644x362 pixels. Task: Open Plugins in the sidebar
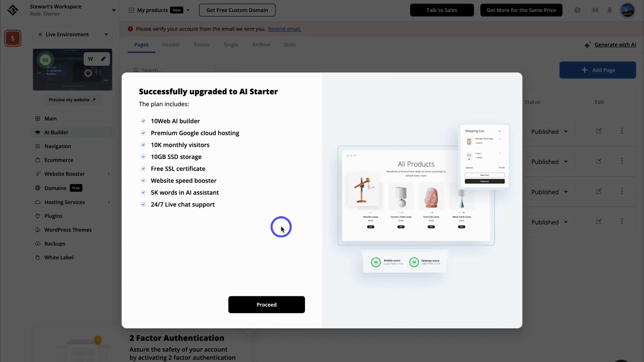click(x=53, y=216)
